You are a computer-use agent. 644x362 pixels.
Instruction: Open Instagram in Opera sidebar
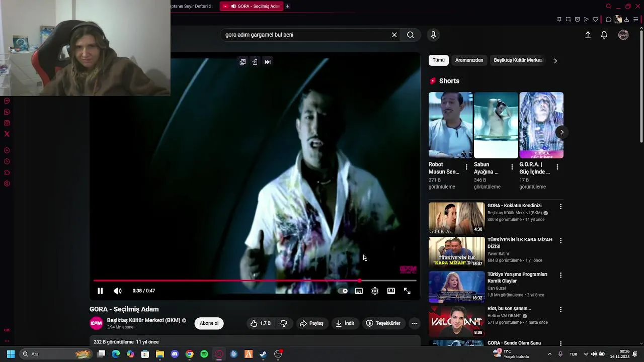(7, 123)
